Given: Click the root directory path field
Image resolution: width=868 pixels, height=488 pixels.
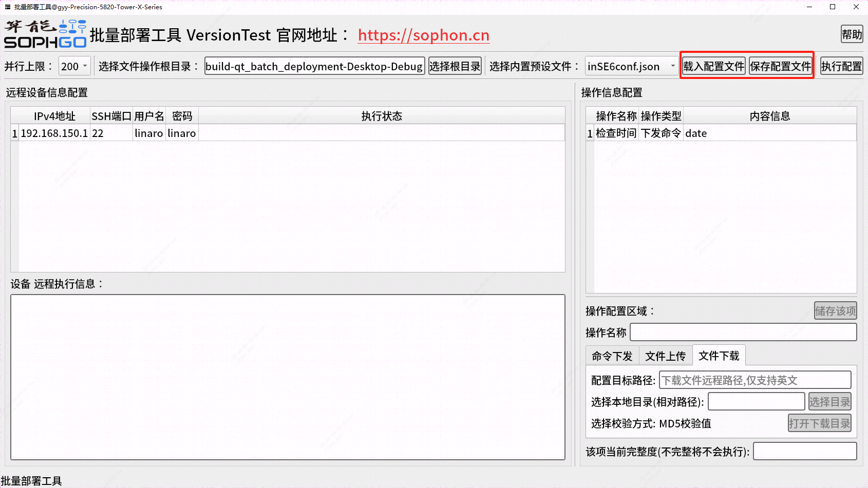Looking at the screenshot, I should (x=314, y=66).
